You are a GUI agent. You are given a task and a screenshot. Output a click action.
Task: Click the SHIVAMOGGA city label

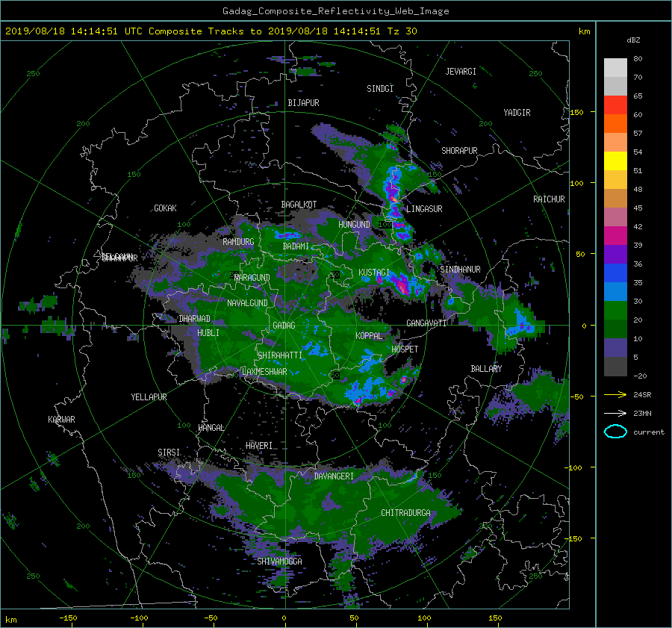(x=279, y=562)
